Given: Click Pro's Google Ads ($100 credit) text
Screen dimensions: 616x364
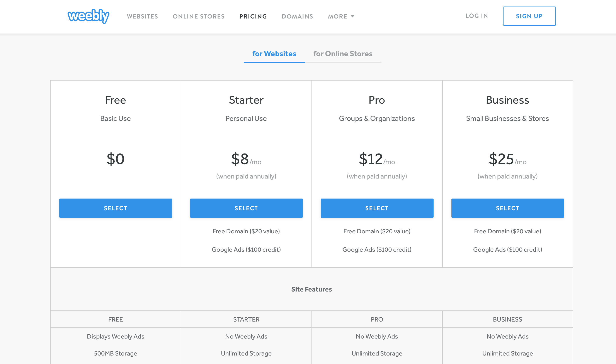Looking at the screenshot, I should pos(377,250).
